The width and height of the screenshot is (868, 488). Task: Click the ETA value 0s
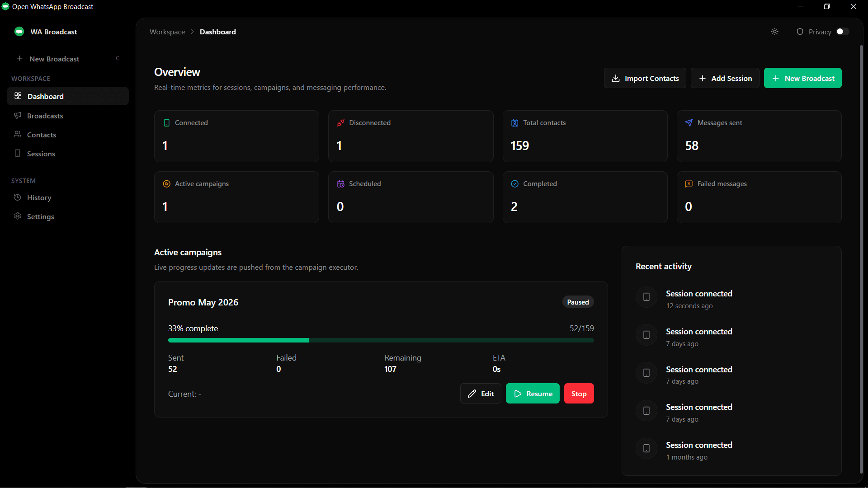tap(496, 369)
